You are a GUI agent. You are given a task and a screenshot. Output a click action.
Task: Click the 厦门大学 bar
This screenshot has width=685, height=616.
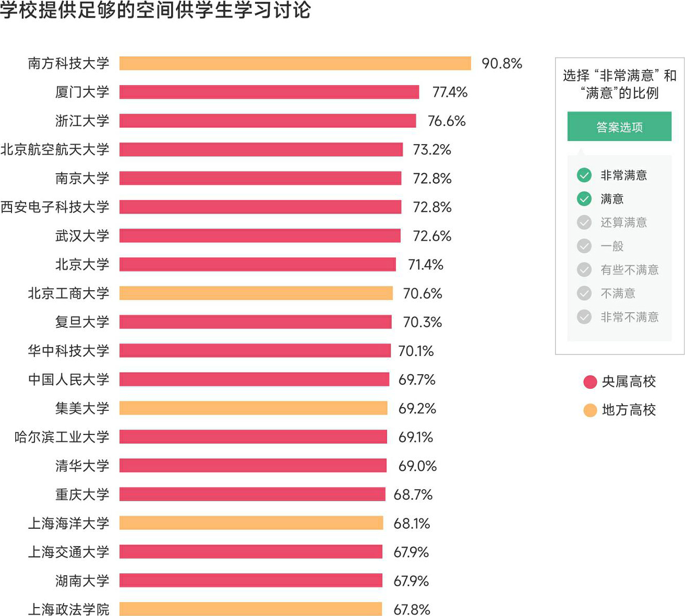pyautogui.click(x=269, y=92)
